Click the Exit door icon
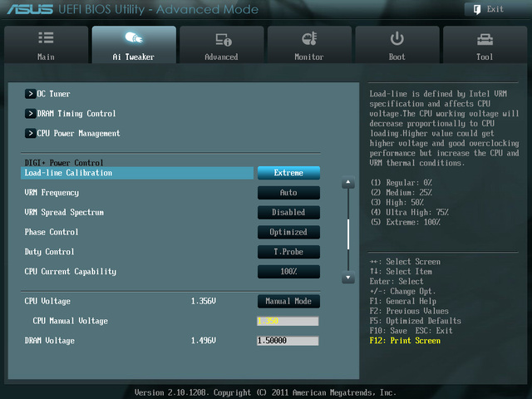Image resolution: width=532 pixels, height=399 pixels. [x=476, y=9]
